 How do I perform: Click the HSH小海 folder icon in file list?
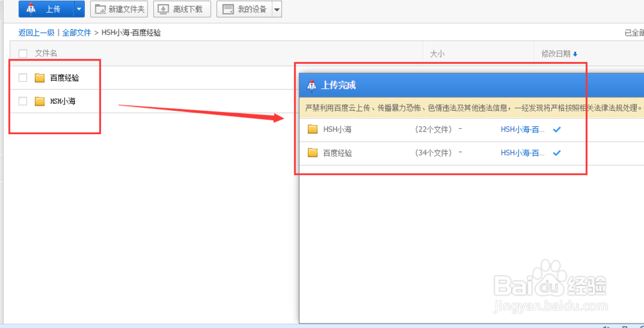pyautogui.click(x=40, y=101)
